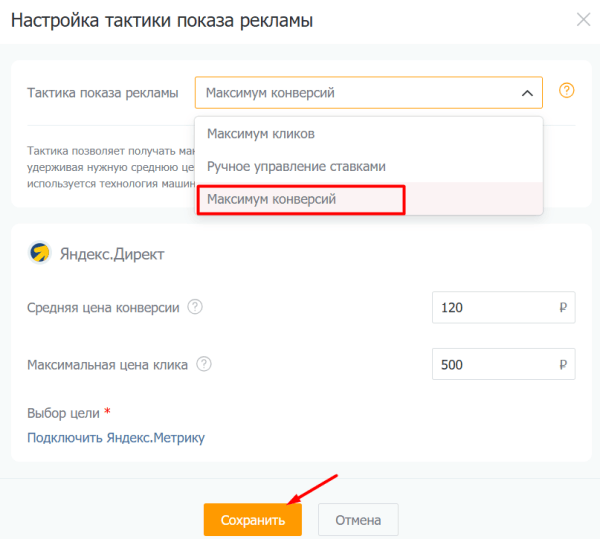Open the Подключить Яндекс.Метрику link
The image size is (600, 539).
point(116,437)
